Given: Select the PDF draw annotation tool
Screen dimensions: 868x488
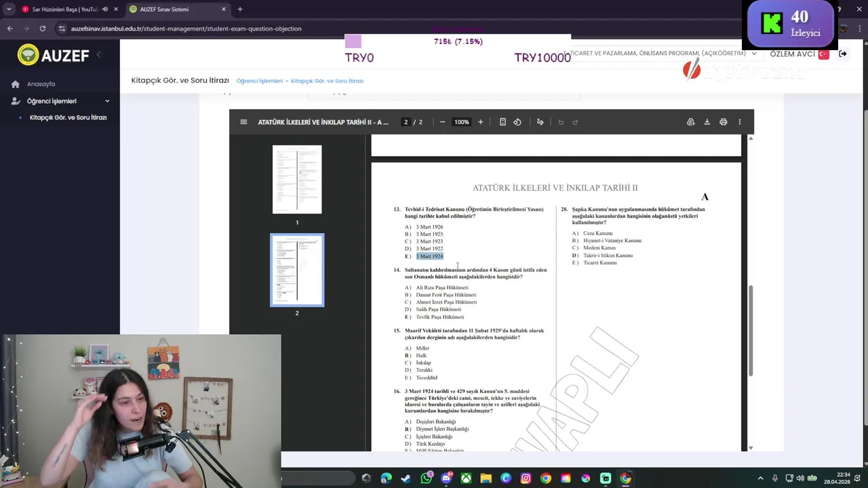Looking at the screenshot, I should point(540,122).
